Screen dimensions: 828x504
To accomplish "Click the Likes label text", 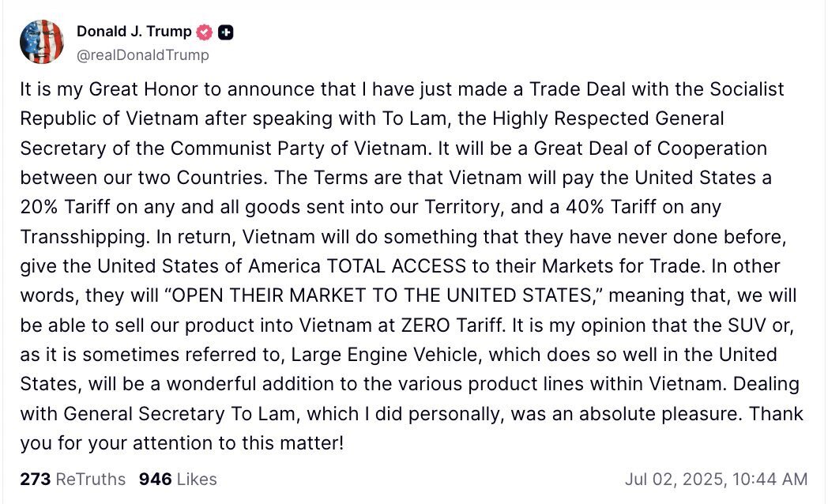I will tap(197, 480).
